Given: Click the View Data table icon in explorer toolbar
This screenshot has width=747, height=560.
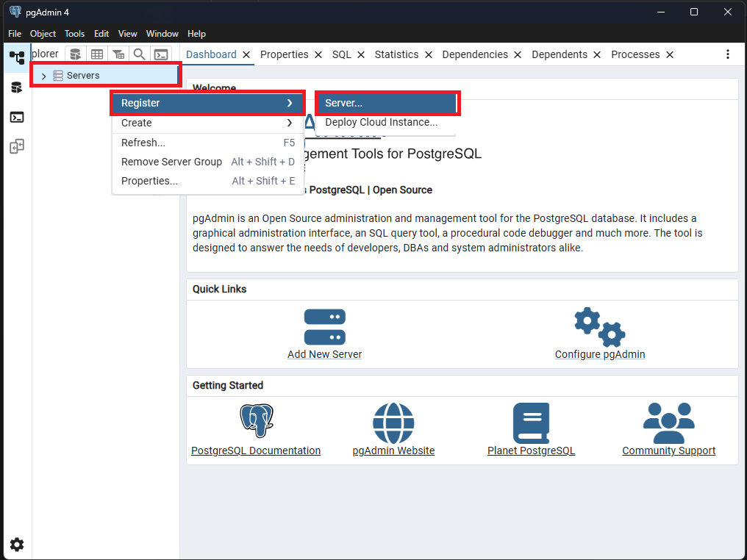Looking at the screenshot, I should click(97, 54).
